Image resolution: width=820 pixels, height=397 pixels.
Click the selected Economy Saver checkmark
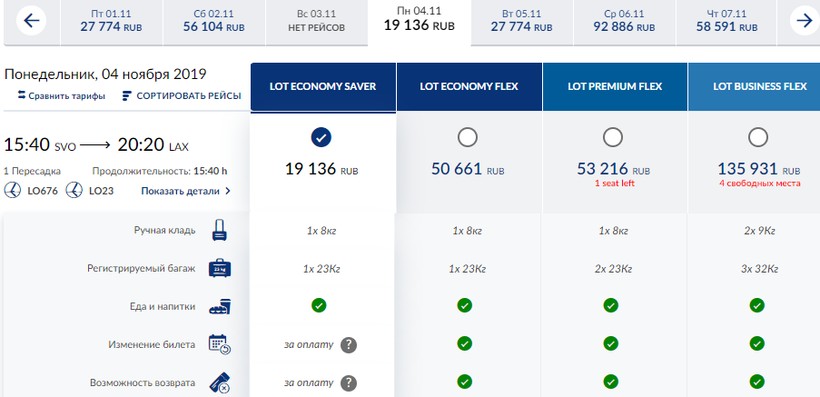321,138
